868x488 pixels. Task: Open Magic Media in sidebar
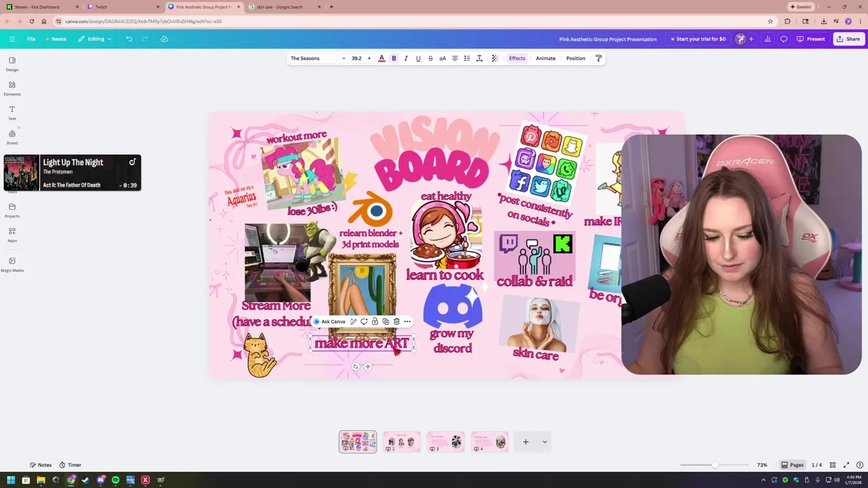[12, 265]
